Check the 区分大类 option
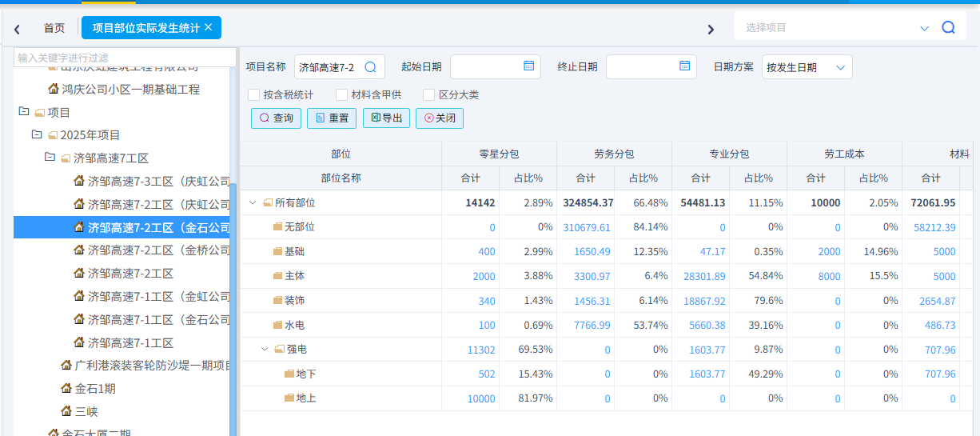The height and width of the screenshot is (436, 980). tap(429, 94)
